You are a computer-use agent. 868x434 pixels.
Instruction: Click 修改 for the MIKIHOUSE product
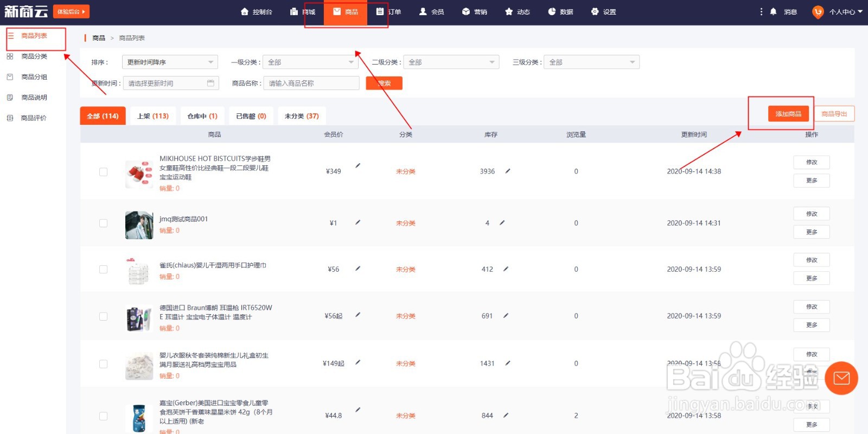[812, 162]
